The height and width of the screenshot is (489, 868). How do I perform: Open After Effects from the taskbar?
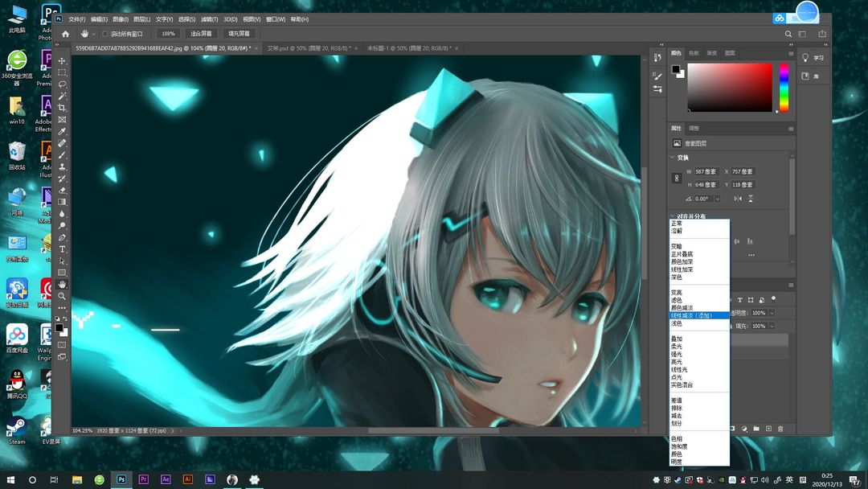pos(166,479)
